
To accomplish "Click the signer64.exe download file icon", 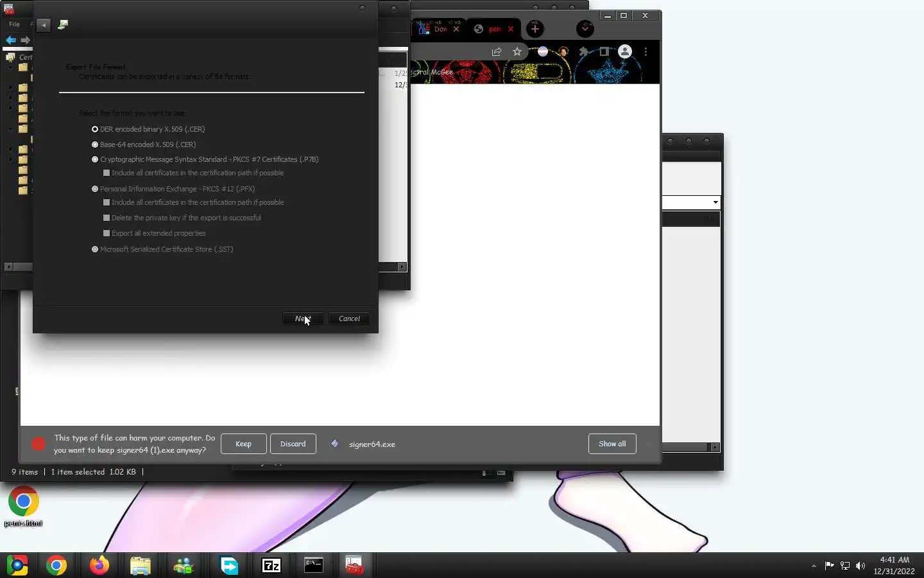I will pos(335,444).
